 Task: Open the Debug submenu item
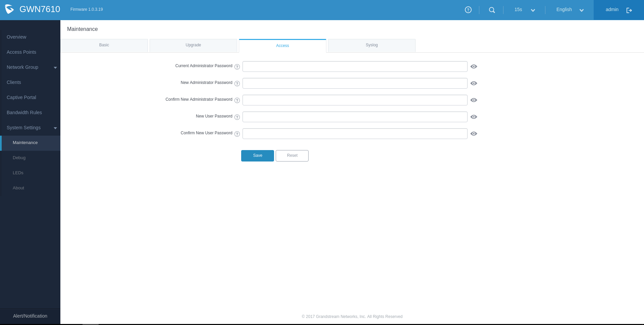coord(30,158)
